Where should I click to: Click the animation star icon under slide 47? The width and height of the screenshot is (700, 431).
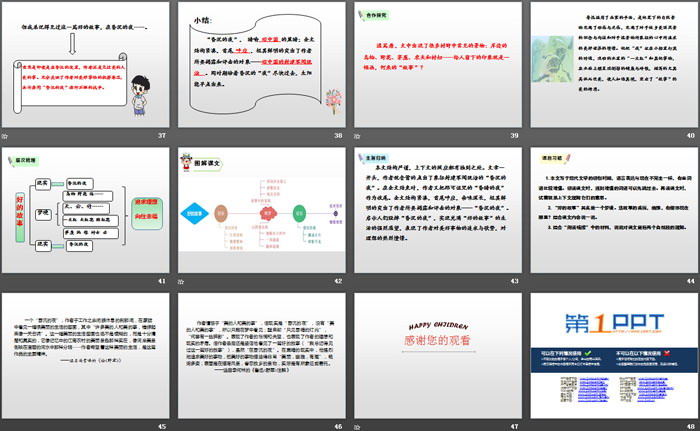pyautogui.click(x=357, y=427)
